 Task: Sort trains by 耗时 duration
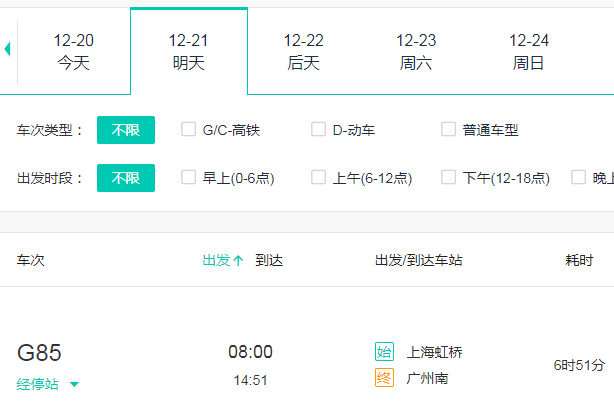click(579, 261)
